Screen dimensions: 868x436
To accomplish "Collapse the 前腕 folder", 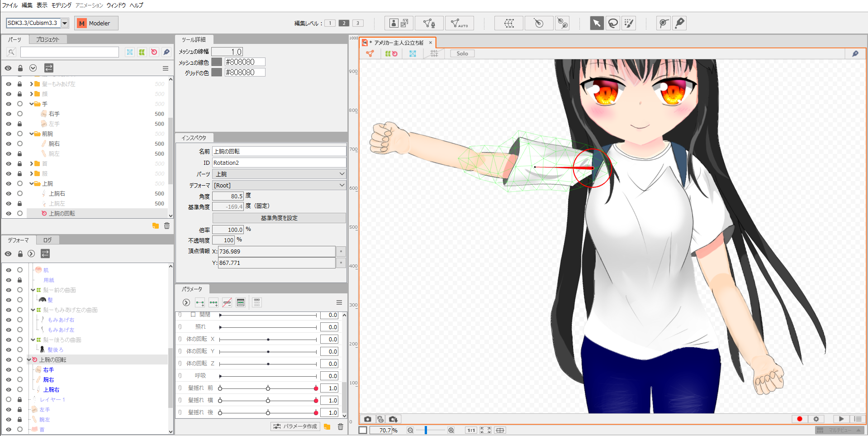I will [31, 134].
